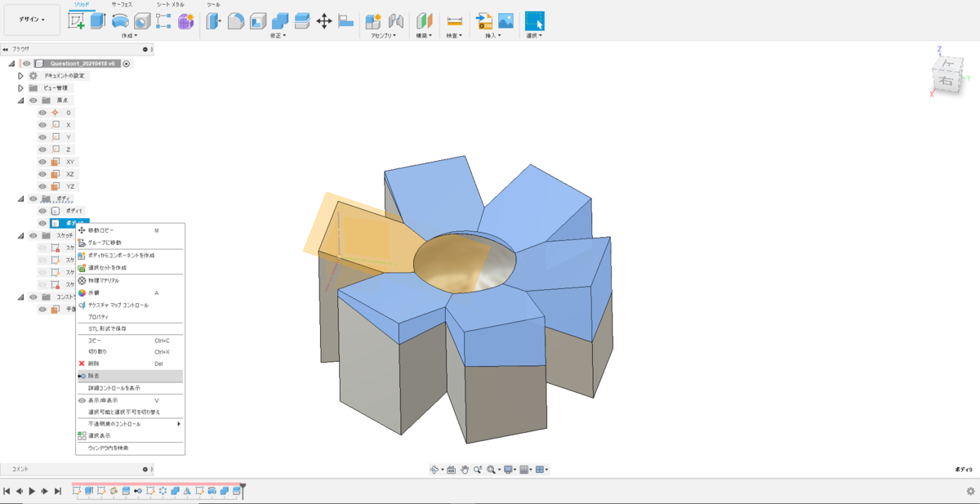
Task: Activate the root component radio button
Action: (127, 63)
